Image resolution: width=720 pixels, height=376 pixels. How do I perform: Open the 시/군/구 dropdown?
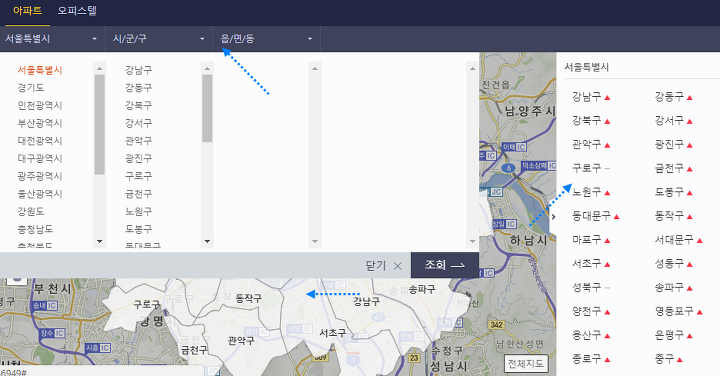(x=158, y=39)
